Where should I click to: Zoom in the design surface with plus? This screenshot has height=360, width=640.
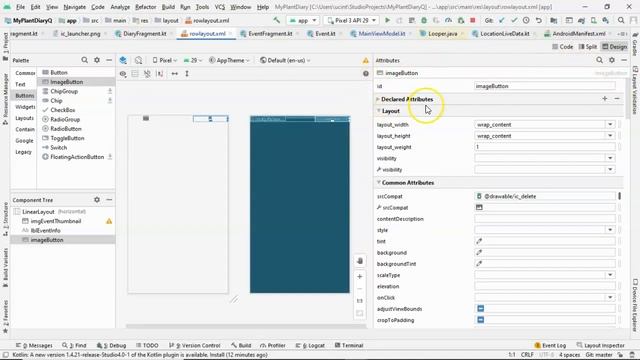pos(360,277)
